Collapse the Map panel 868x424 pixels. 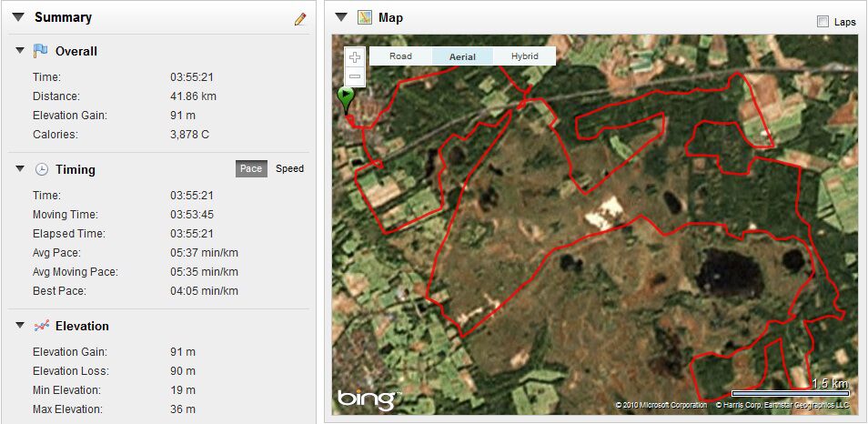click(x=341, y=17)
